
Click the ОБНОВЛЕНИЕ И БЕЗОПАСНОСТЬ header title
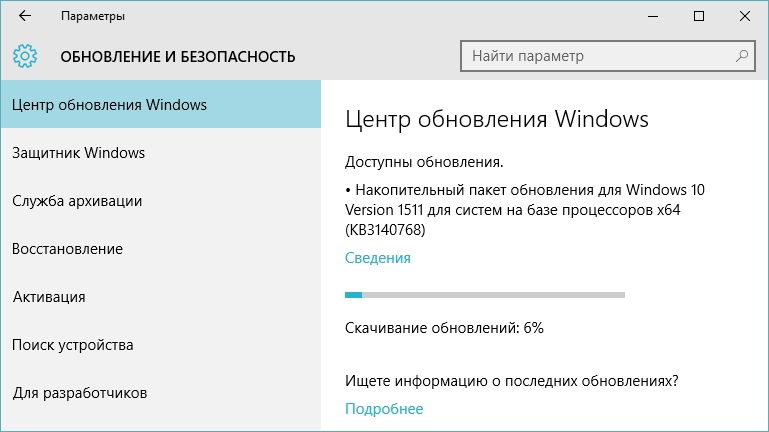178,57
